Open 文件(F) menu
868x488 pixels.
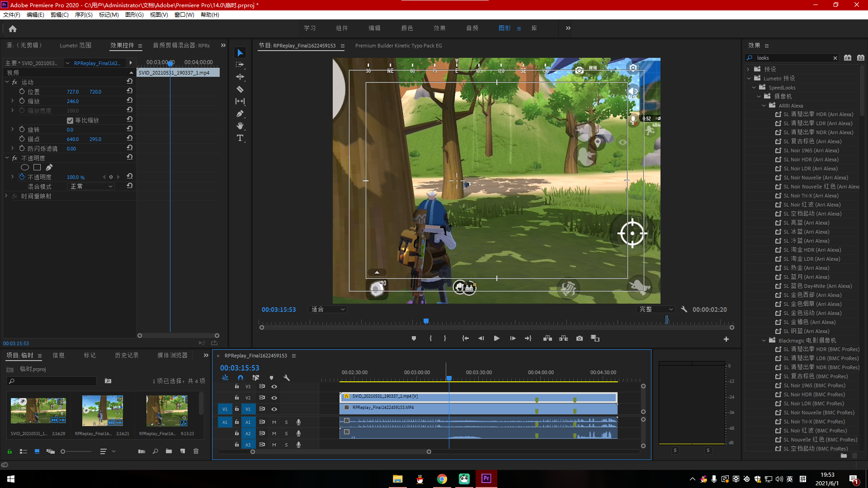pos(12,15)
